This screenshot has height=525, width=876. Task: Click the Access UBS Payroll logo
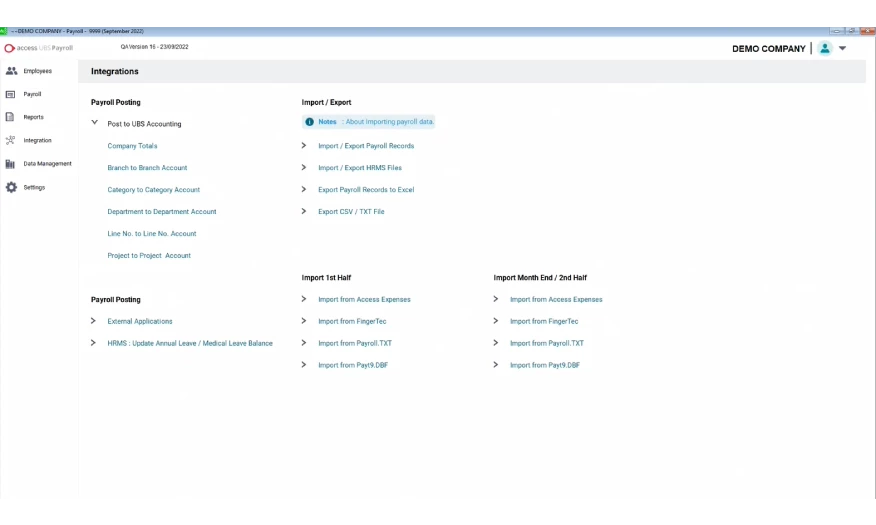(39, 48)
